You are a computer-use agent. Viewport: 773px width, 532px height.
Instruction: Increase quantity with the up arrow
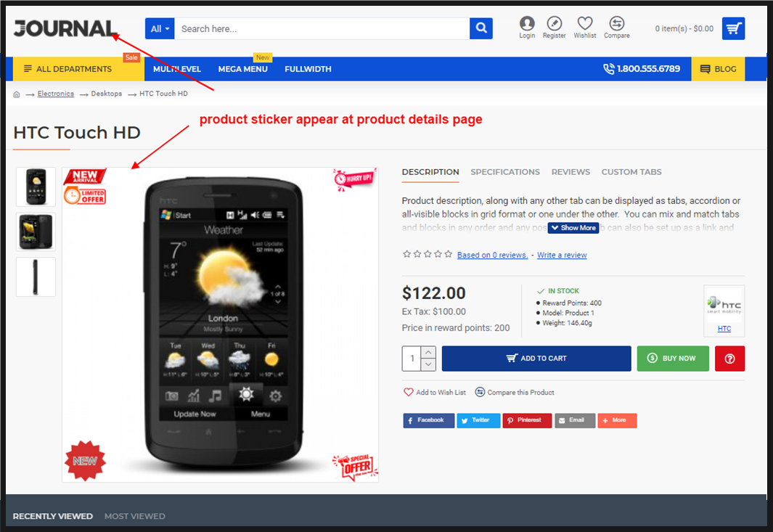pos(428,352)
